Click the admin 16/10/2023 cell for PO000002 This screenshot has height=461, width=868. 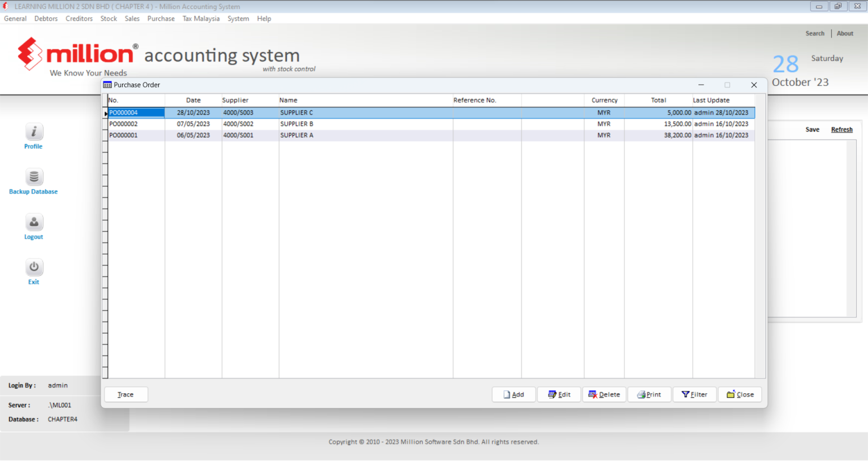click(x=723, y=124)
